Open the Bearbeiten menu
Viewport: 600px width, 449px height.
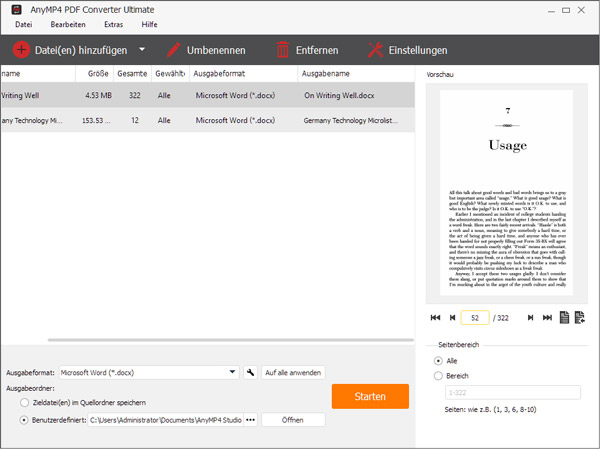click(x=68, y=24)
